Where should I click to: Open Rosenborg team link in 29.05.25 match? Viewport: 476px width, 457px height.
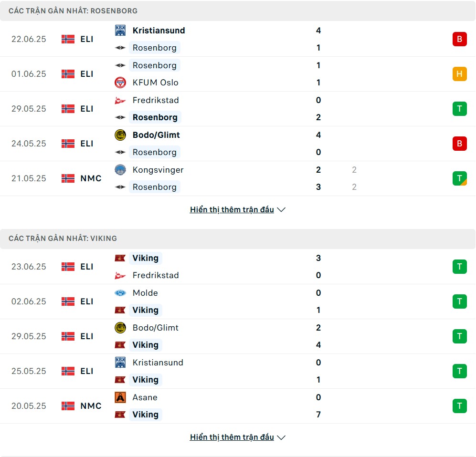tap(155, 117)
